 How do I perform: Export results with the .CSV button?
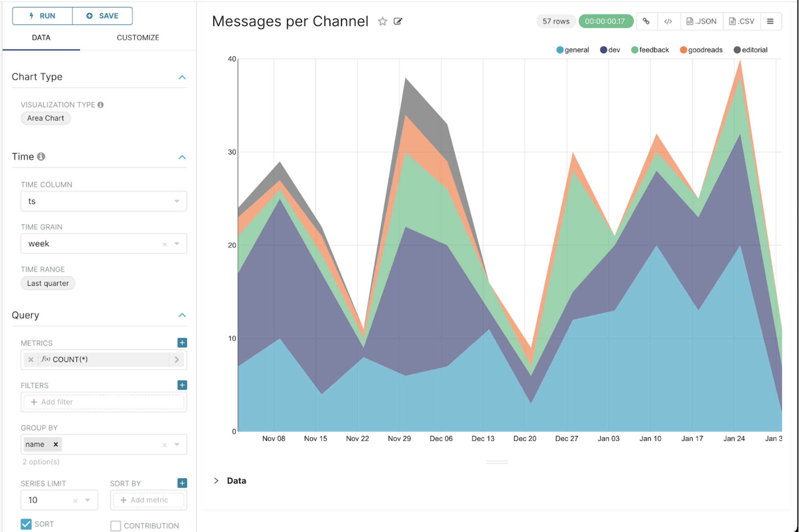pyautogui.click(x=742, y=21)
